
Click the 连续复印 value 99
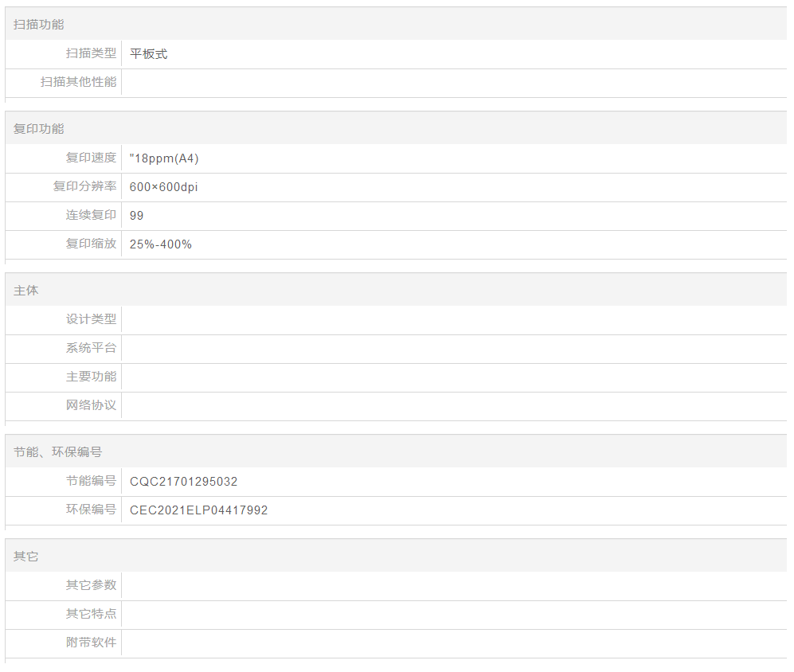(137, 216)
